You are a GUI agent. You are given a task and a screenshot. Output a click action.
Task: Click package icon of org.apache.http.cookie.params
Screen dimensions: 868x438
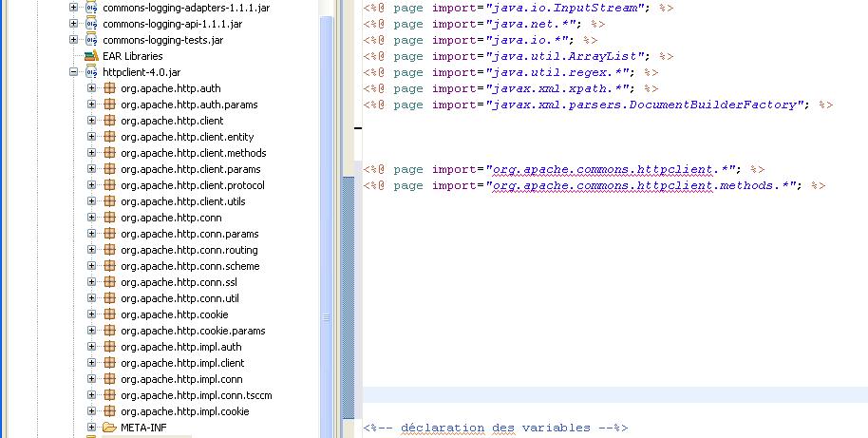click(x=109, y=330)
